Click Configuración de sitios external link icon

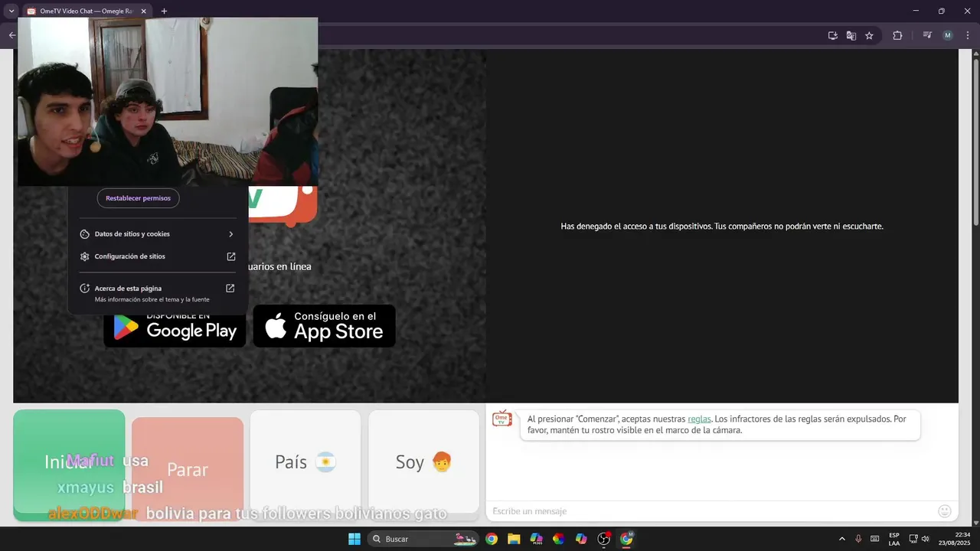click(230, 256)
